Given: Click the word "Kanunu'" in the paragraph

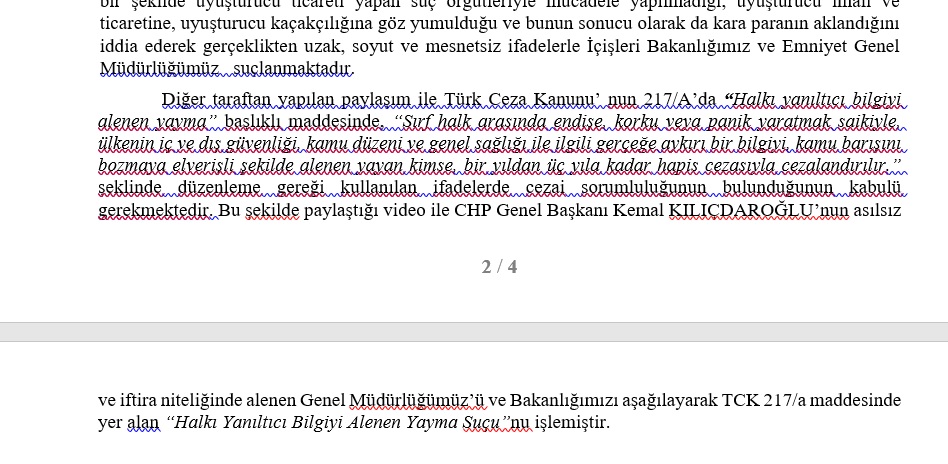Looking at the screenshot, I should [568, 99].
